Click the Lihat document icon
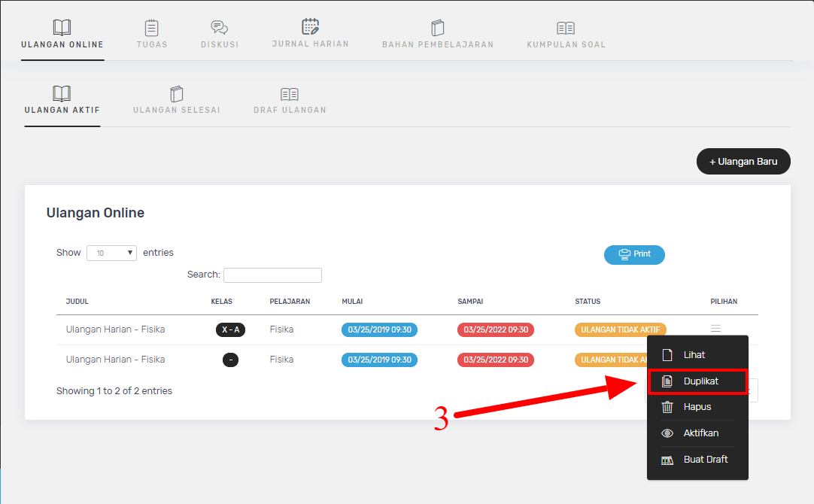Viewport: 814px width, 504px height. pos(667,355)
